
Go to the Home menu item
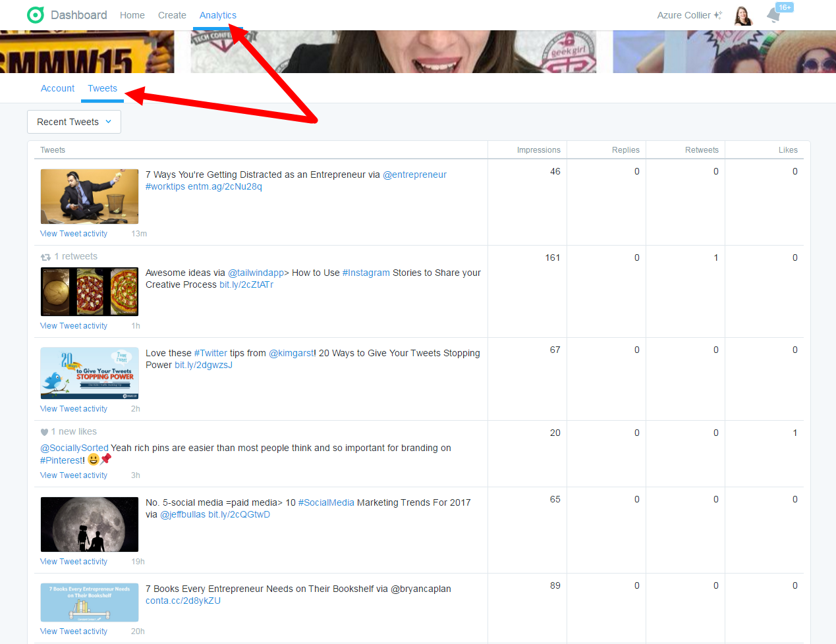[x=132, y=15]
